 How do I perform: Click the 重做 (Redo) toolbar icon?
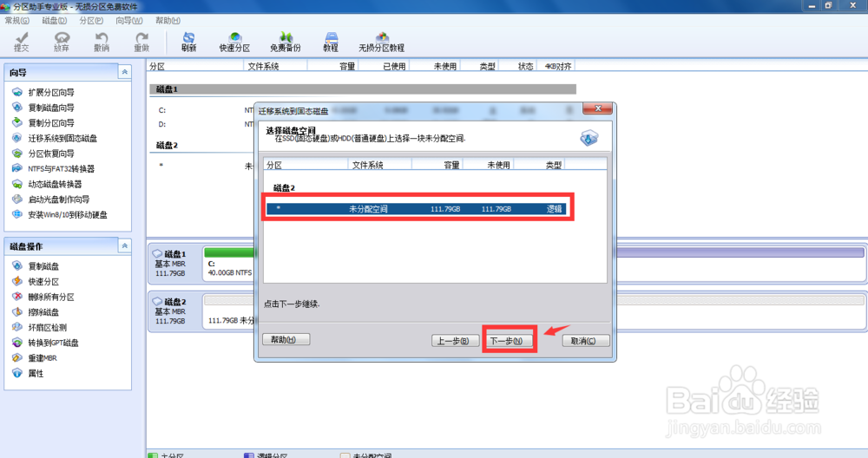pyautogui.click(x=141, y=42)
